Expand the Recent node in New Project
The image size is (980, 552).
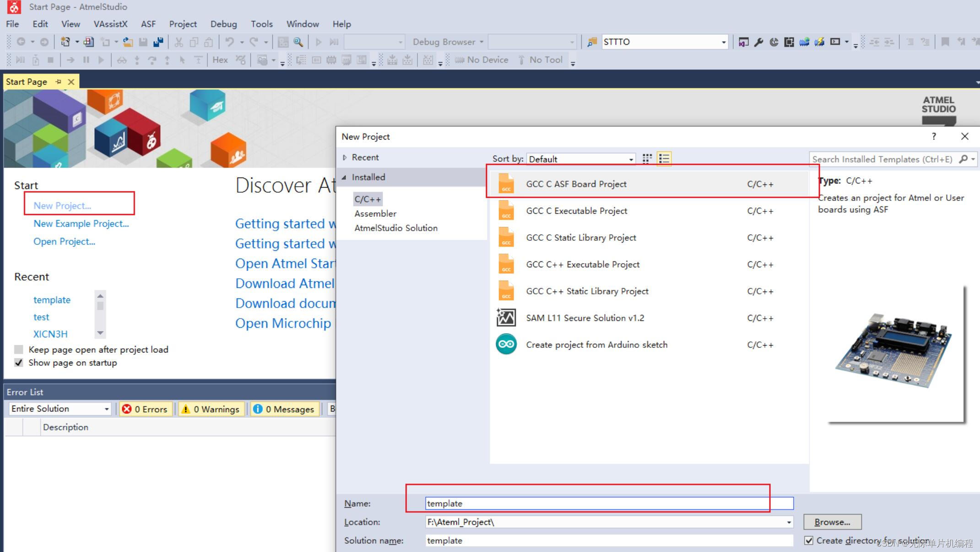(x=345, y=157)
